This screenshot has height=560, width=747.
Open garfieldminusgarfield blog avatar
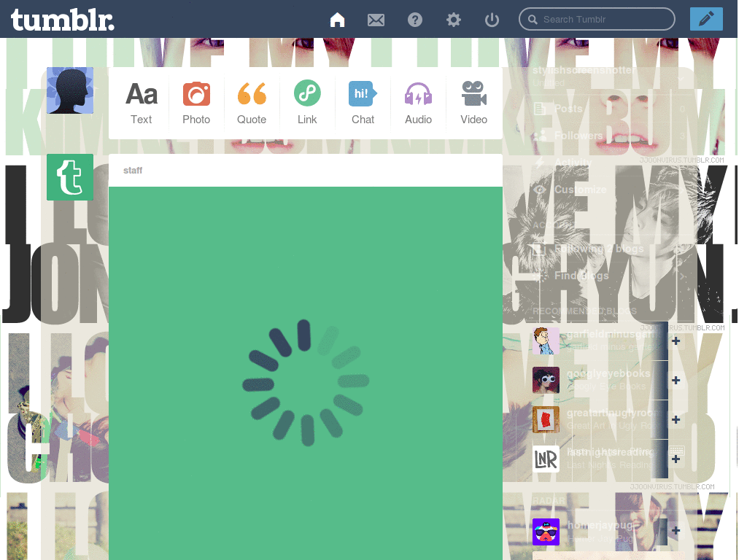(546, 341)
